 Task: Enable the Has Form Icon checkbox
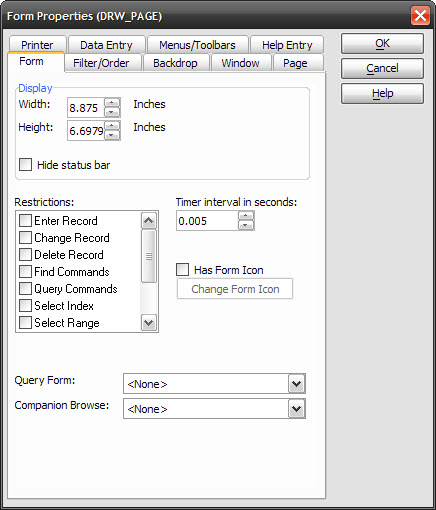(x=182, y=270)
